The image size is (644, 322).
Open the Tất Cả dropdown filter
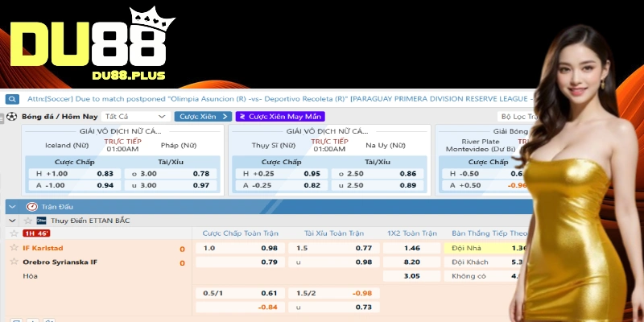tap(135, 117)
